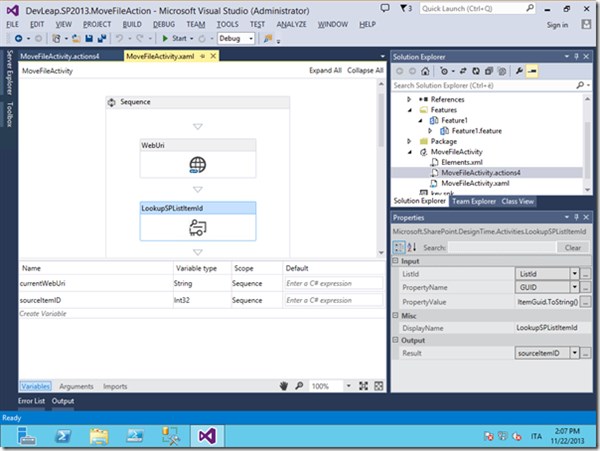Viewport: 600px width, 451px height.
Task: Select the LookupSPListItemId activity icon
Action: 197,228
